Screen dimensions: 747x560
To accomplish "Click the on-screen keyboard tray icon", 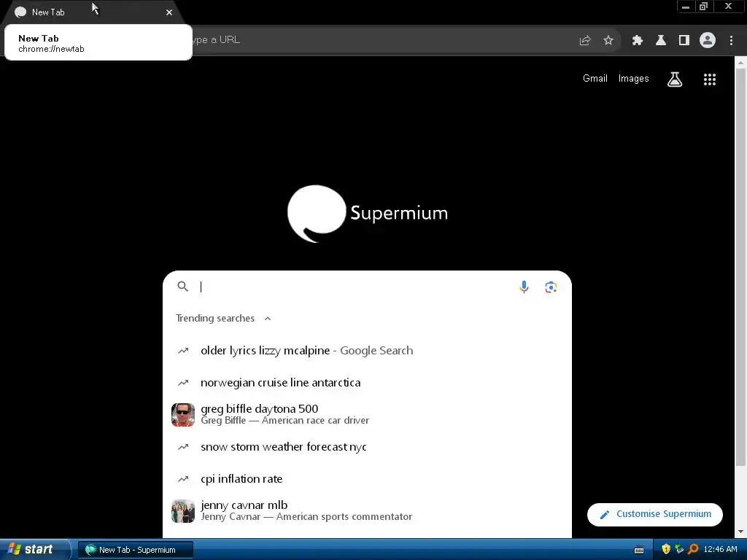I will (x=639, y=550).
